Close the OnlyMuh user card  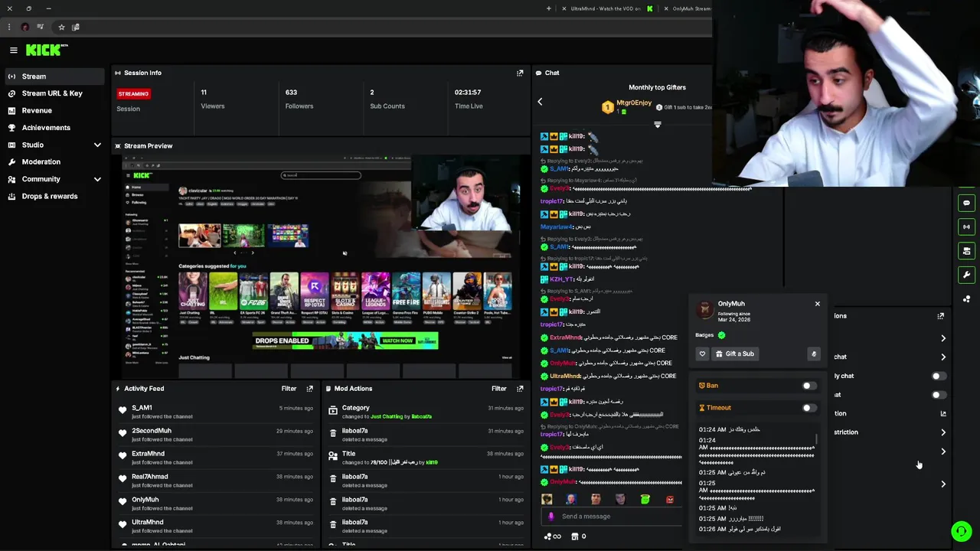pyautogui.click(x=817, y=304)
